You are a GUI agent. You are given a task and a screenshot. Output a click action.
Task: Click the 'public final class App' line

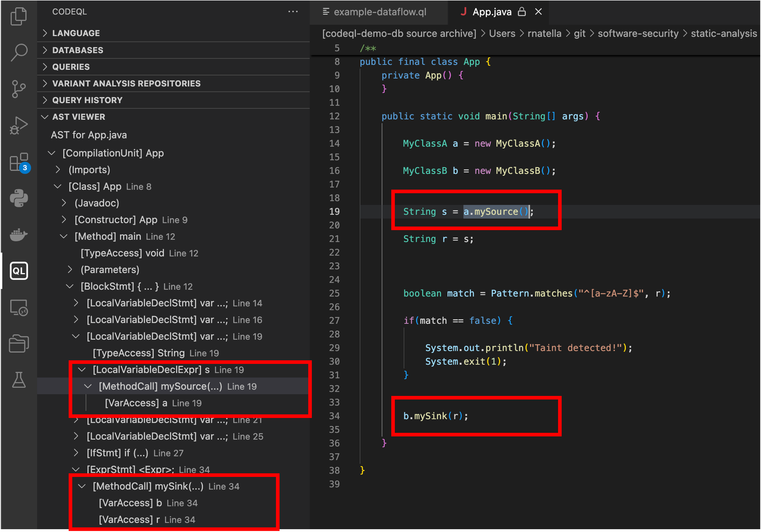[x=425, y=62]
